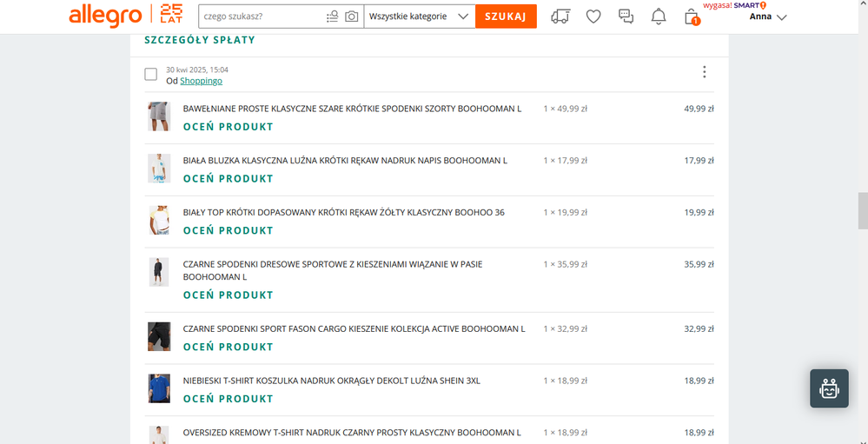This screenshot has width=868, height=444.
Task: Click the search list filter icon
Action: point(332,17)
